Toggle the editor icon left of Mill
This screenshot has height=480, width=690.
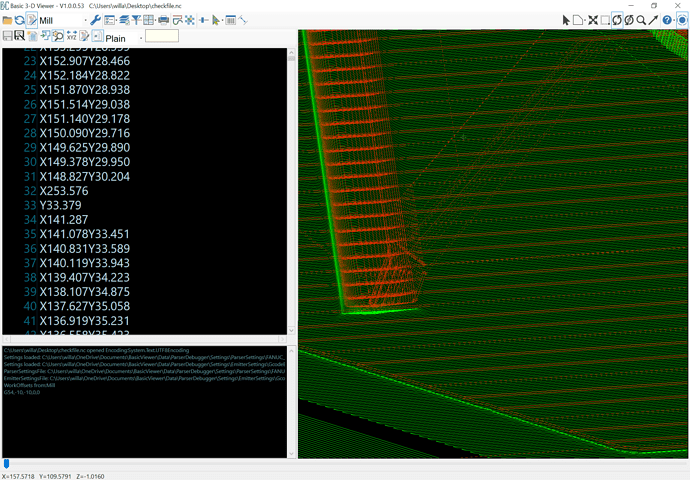click(32, 20)
